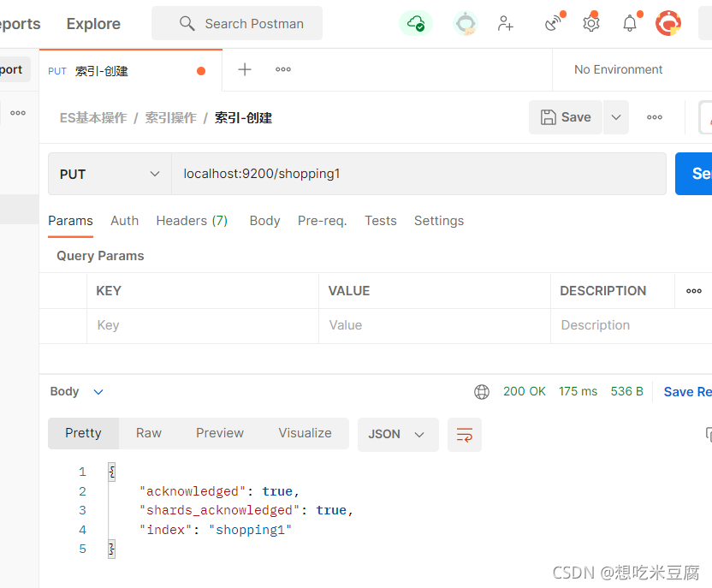The width and height of the screenshot is (712, 588).
Task: Click the invite collaborators icon
Action: click(x=505, y=23)
